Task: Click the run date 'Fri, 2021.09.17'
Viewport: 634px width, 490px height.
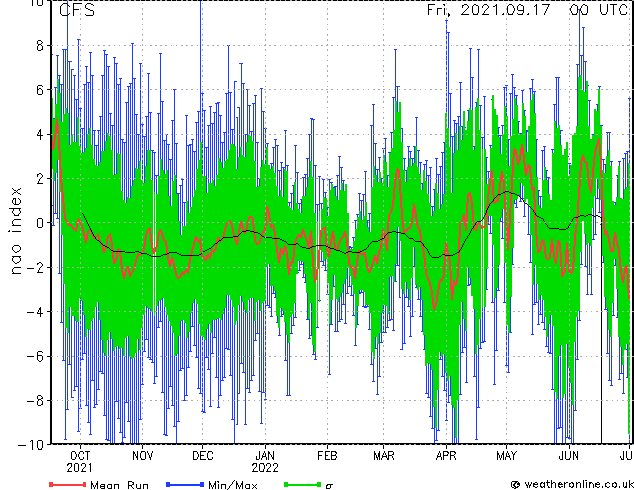Action: point(489,10)
